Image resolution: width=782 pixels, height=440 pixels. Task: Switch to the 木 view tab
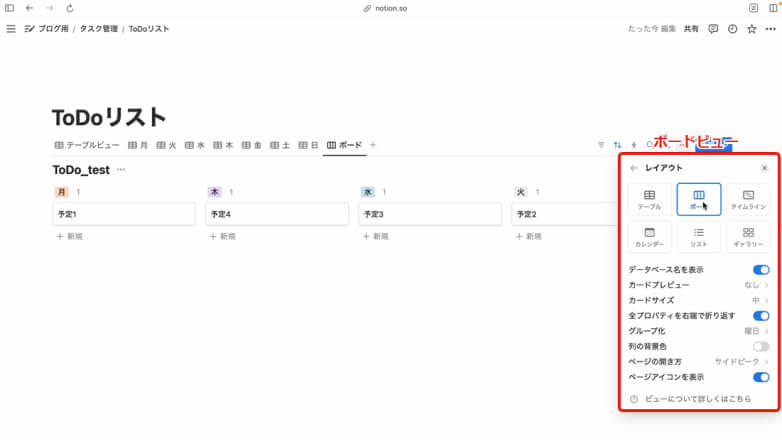[x=223, y=145]
